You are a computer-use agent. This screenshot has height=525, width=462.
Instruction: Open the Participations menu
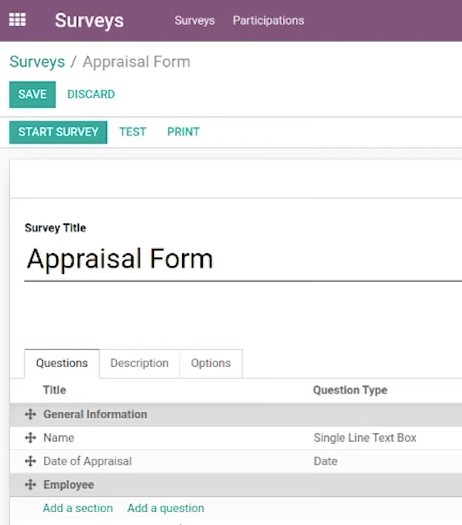(268, 21)
